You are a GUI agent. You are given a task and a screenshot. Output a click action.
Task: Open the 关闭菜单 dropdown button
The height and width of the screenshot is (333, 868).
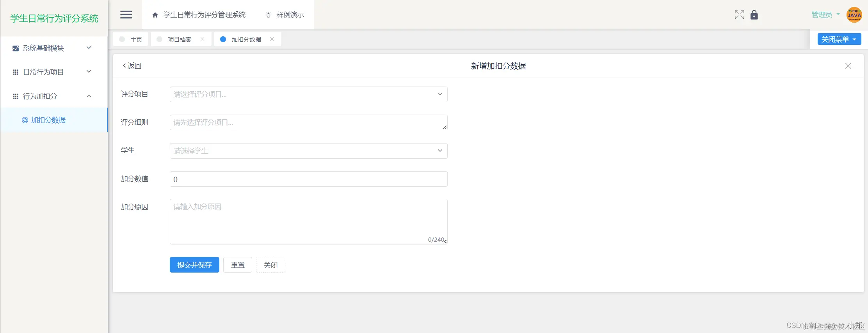pyautogui.click(x=839, y=39)
